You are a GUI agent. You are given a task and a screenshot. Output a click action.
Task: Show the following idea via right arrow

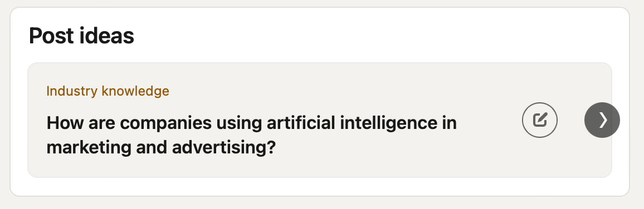(602, 120)
